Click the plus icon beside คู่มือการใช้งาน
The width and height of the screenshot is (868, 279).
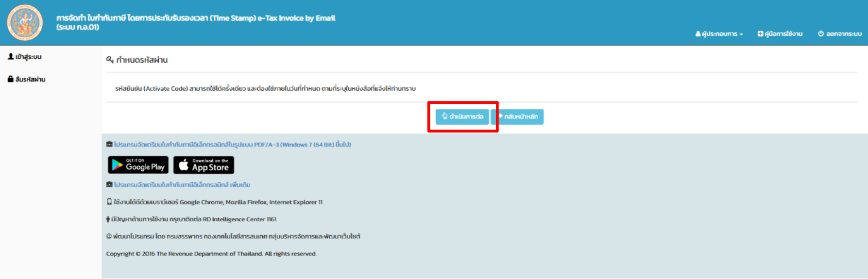(760, 34)
